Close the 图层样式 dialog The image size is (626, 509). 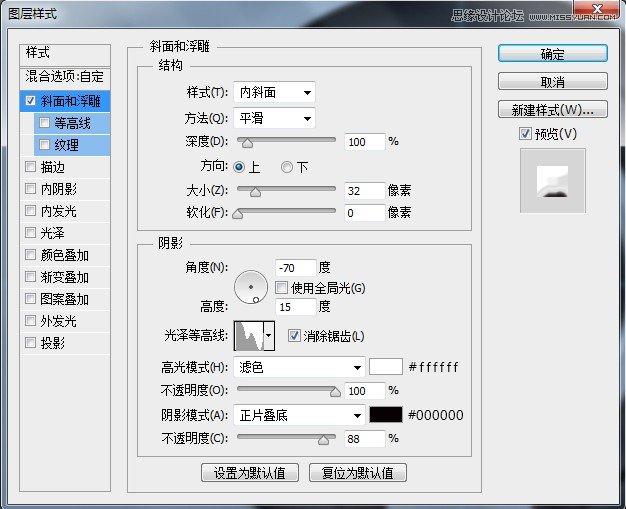(x=596, y=9)
